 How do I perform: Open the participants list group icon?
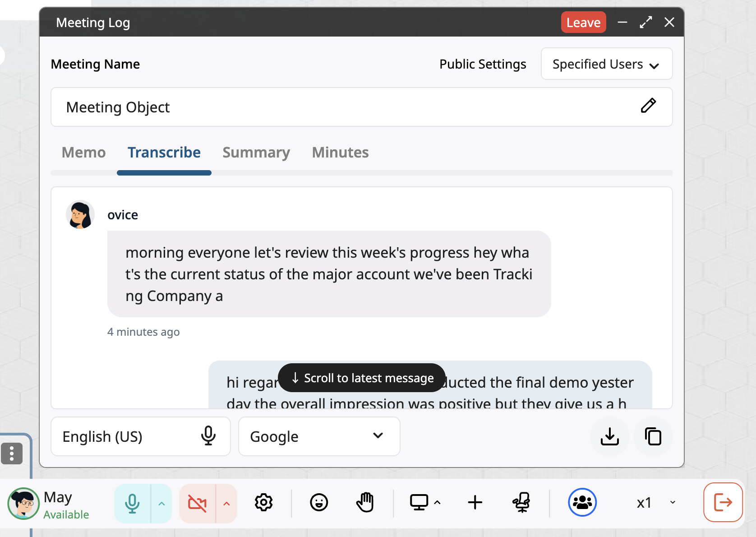pos(582,502)
